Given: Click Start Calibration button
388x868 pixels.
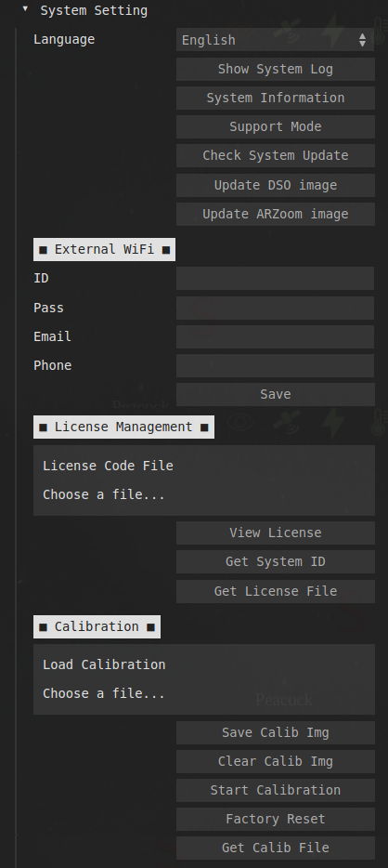Looking at the screenshot, I should [x=276, y=791].
